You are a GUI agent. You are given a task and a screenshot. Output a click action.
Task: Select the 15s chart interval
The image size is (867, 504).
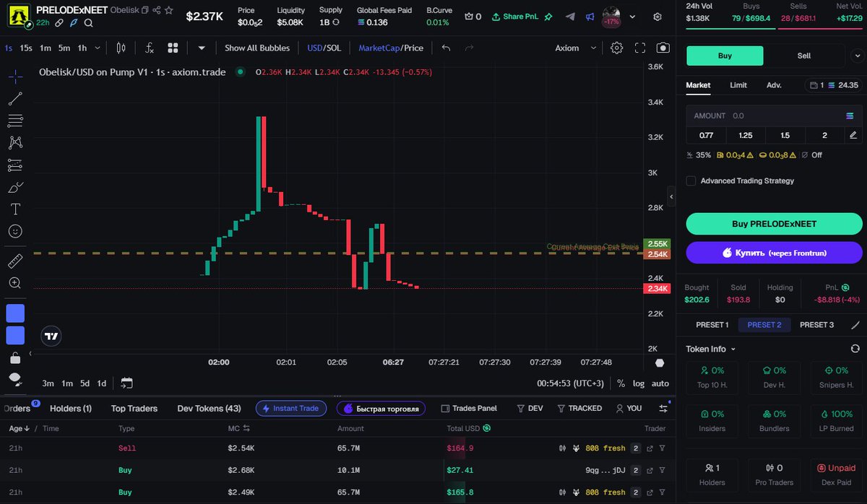pos(26,48)
